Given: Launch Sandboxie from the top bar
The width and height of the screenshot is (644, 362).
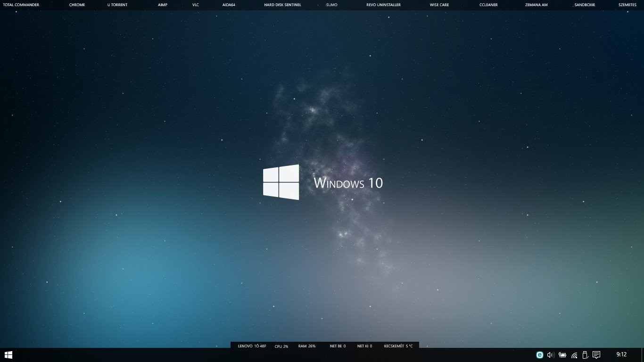Looking at the screenshot, I should pos(585,5).
